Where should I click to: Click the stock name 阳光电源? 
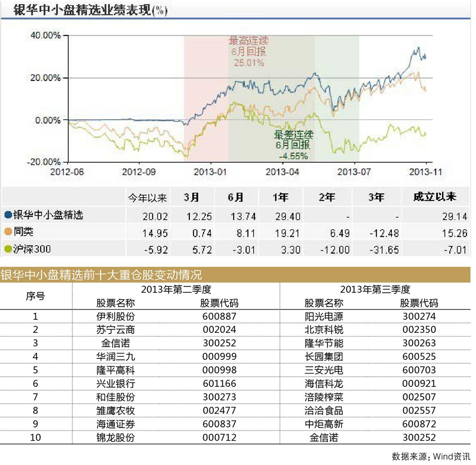324,317
